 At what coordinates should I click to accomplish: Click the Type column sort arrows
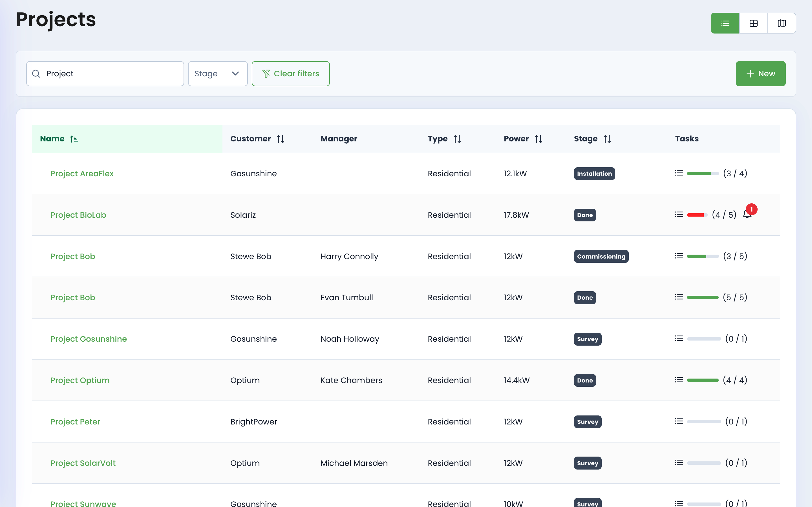coord(457,139)
